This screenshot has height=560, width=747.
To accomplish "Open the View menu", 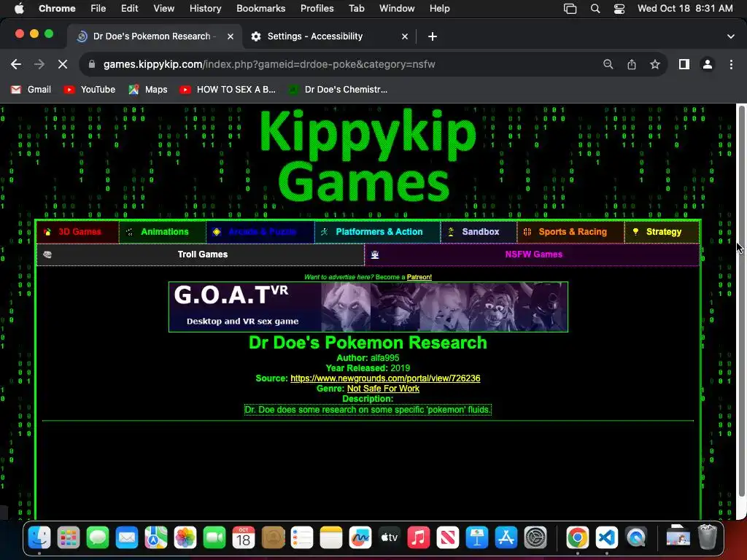I will click(x=163, y=9).
